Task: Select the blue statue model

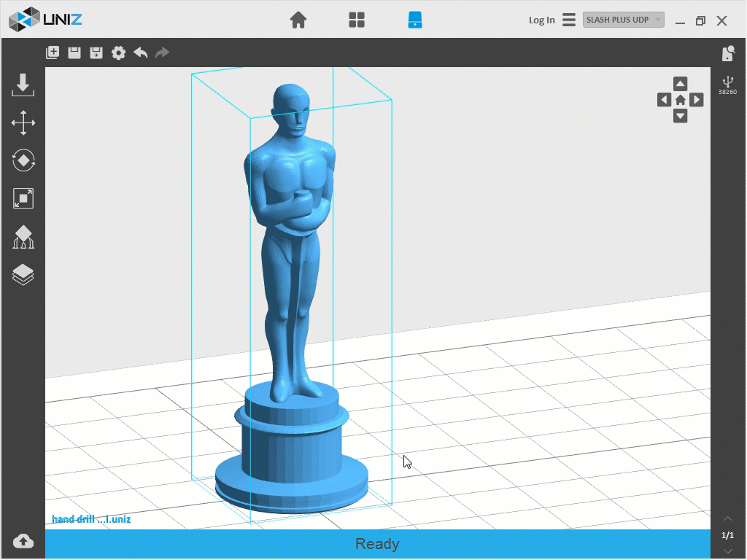Action: click(291, 298)
